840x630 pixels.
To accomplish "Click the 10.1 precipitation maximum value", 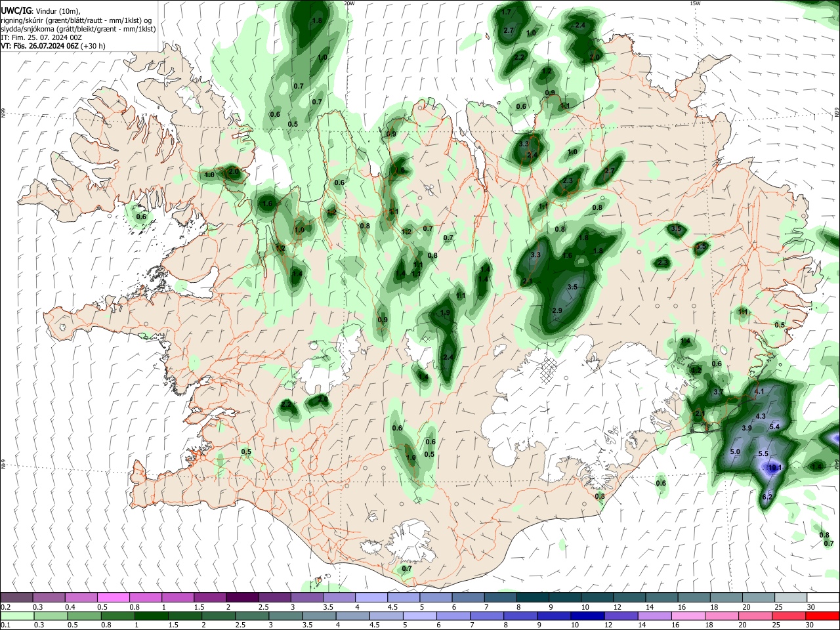I will coord(774,468).
